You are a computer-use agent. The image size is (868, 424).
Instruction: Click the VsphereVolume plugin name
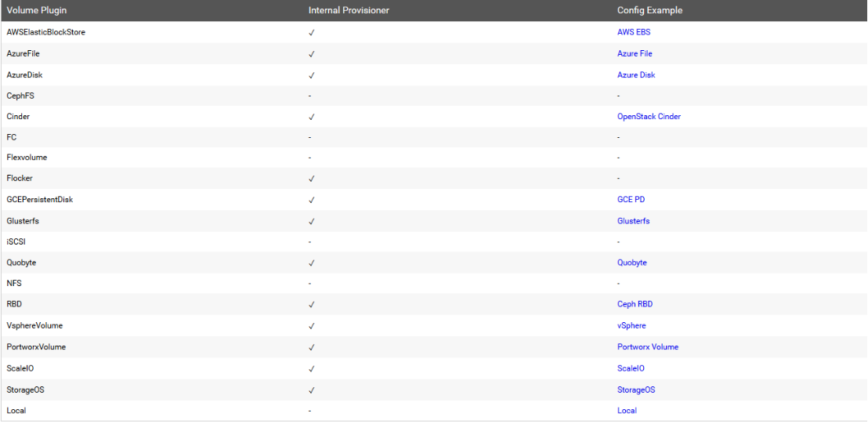click(35, 325)
